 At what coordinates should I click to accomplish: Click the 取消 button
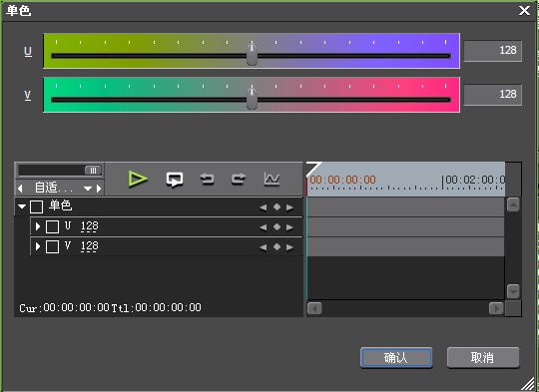(483, 358)
